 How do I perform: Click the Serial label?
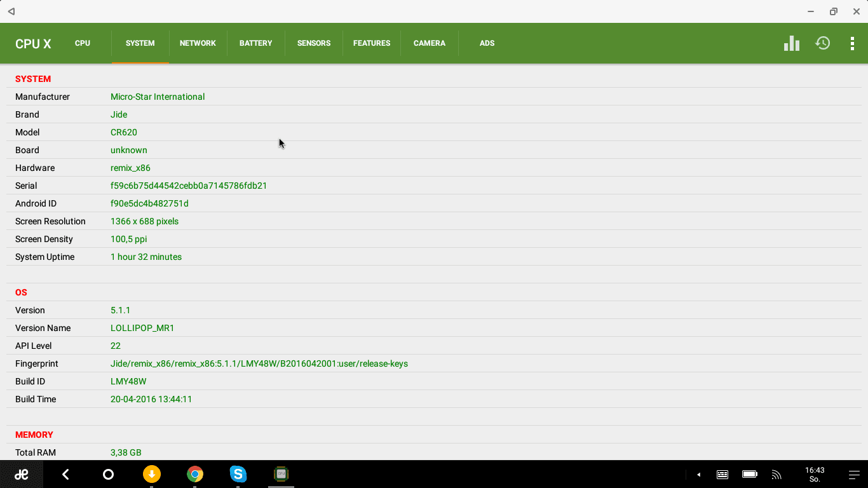point(26,186)
